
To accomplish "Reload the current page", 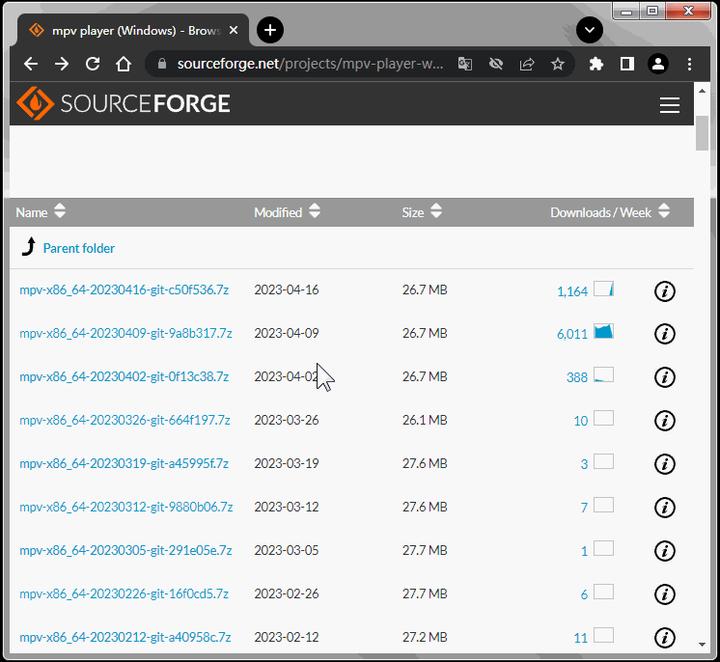I will pyautogui.click(x=93, y=64).
